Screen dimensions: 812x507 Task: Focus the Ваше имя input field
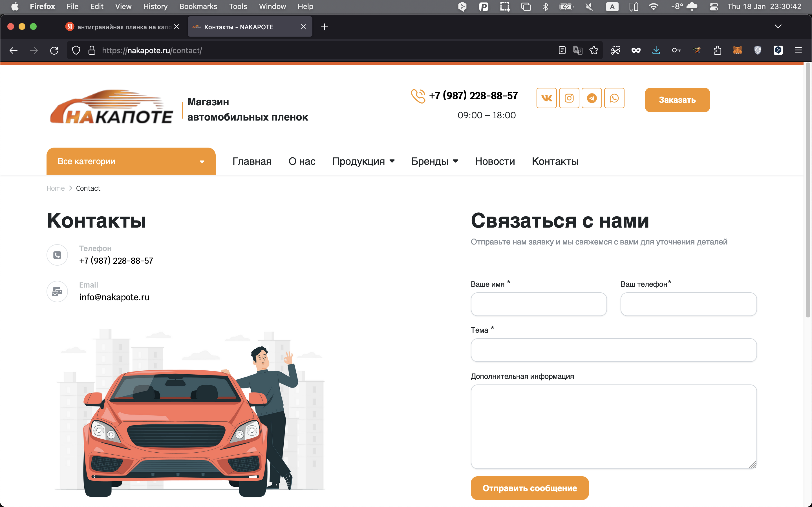tap(539, 304)
